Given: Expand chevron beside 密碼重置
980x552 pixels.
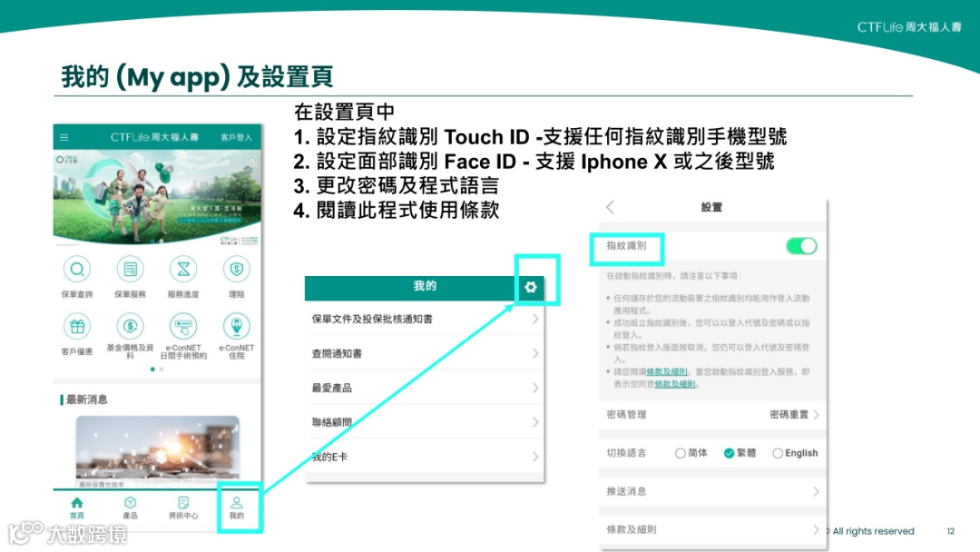Looking at the screenshot, I should pyautogui.click(x=817, y=415).
